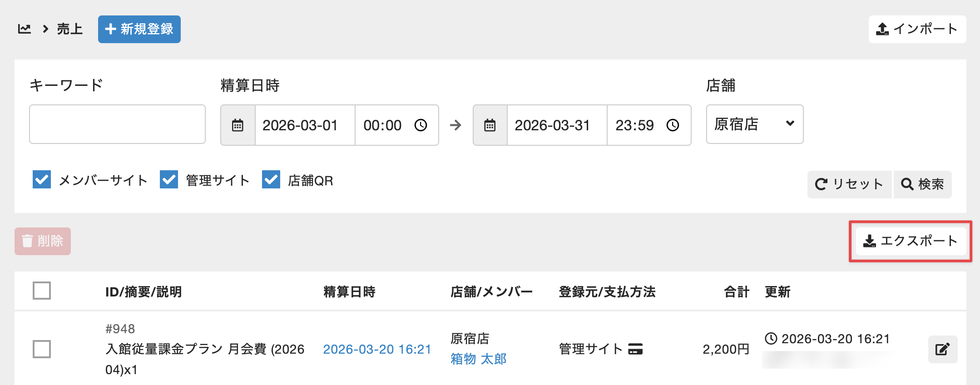Edit record #948 using the pencil icon
This screenshot has width=980, height=385.
pos(942,349)
